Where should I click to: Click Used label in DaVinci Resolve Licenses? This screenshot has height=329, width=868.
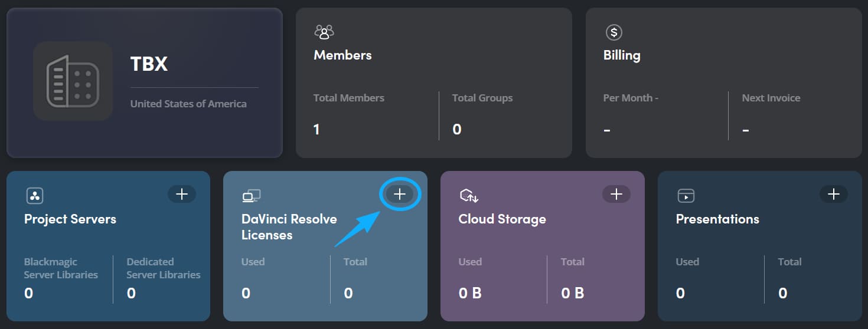[x=253, y=262]
